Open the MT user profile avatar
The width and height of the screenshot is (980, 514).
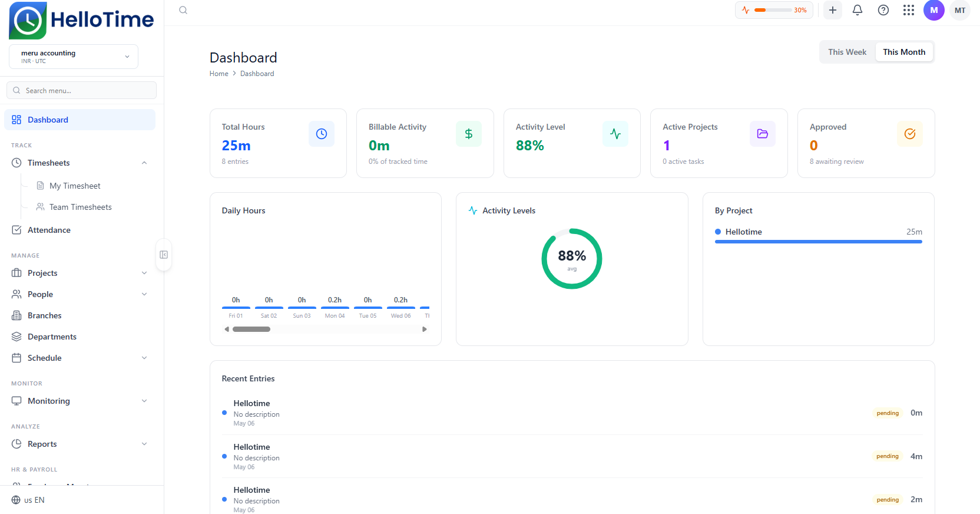pos(960,10)
